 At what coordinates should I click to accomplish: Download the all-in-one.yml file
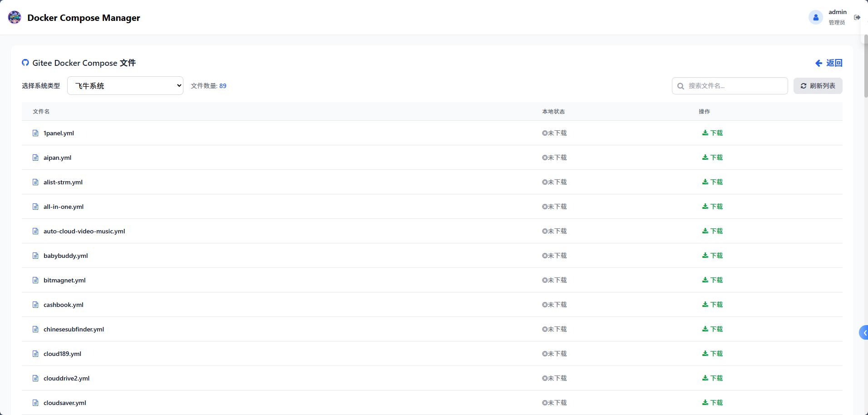pos(712,207)
